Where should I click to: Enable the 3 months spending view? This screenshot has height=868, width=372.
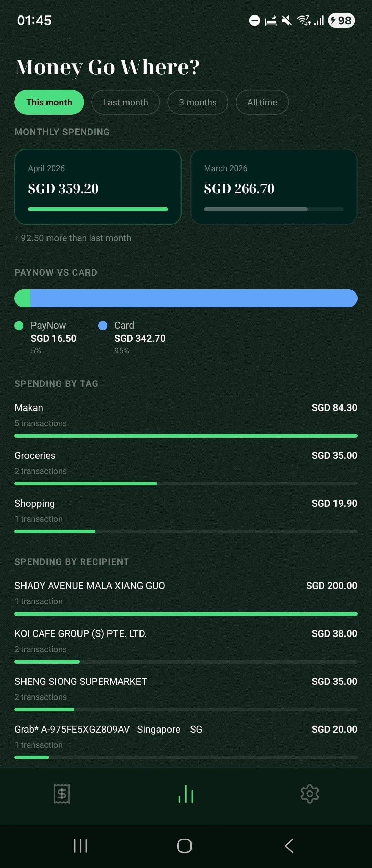[197, 102]
